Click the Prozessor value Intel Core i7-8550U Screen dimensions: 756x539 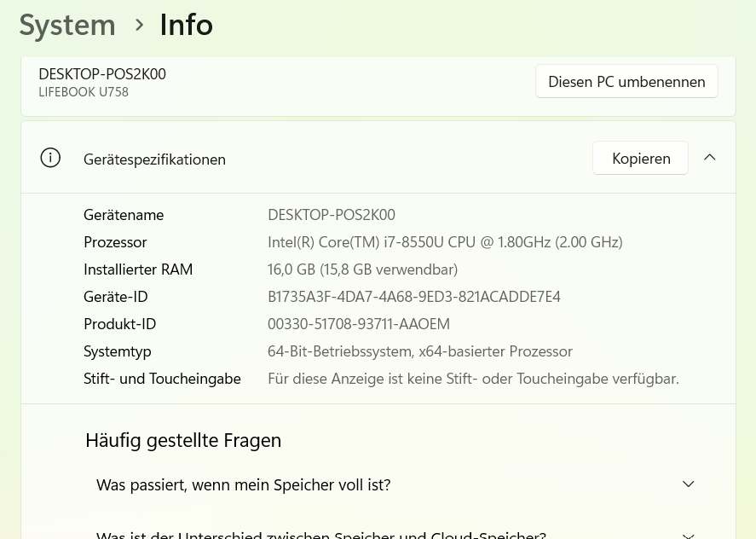(x=445, y=241)
